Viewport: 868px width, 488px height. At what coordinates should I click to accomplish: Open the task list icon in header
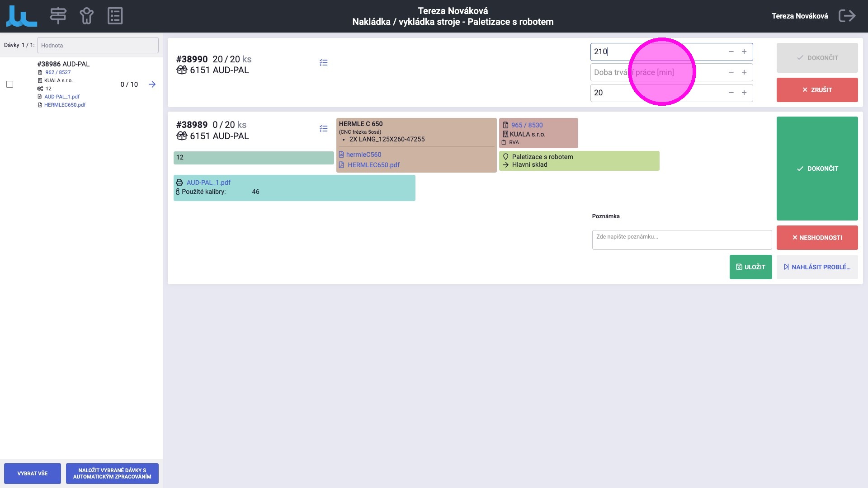[x=115, y=16]
